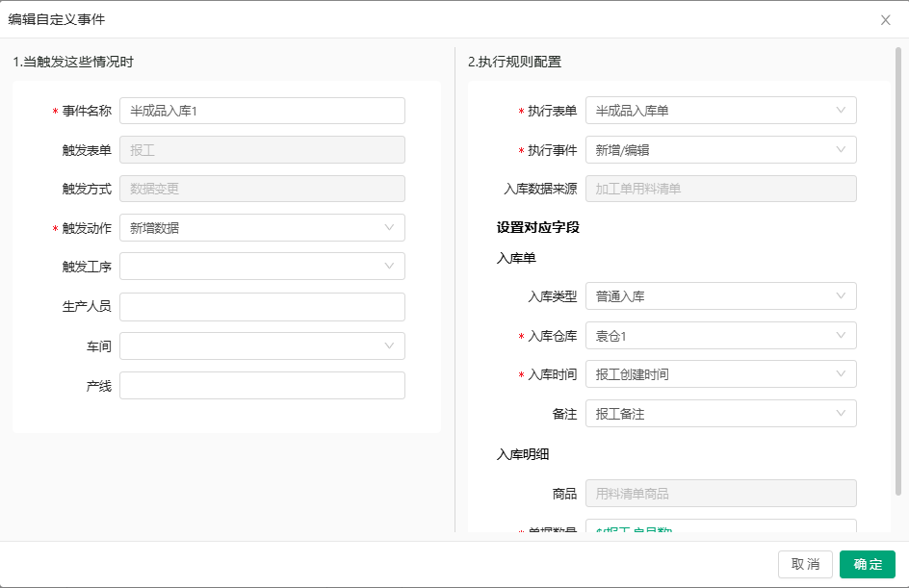Click the disabled 触发表单 field
The width and height of the screenshot is (909, 588).
point(262,150)
